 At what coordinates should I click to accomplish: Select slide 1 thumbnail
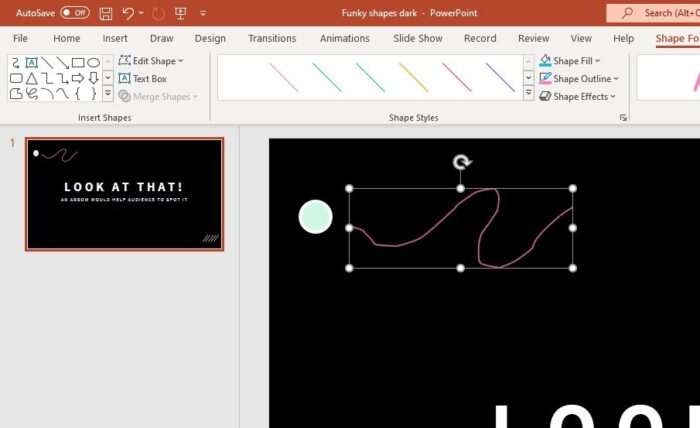125,194
